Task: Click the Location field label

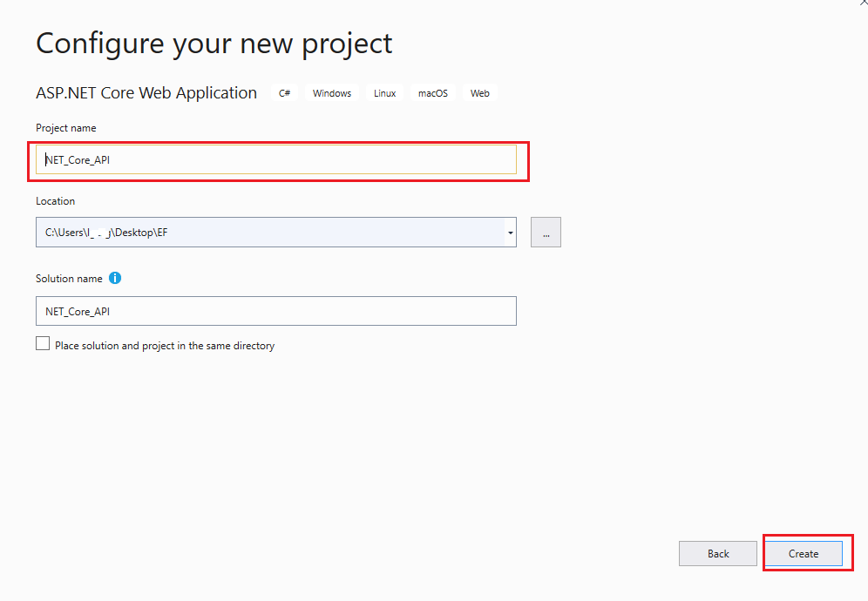Action: [x=56, y=201]
